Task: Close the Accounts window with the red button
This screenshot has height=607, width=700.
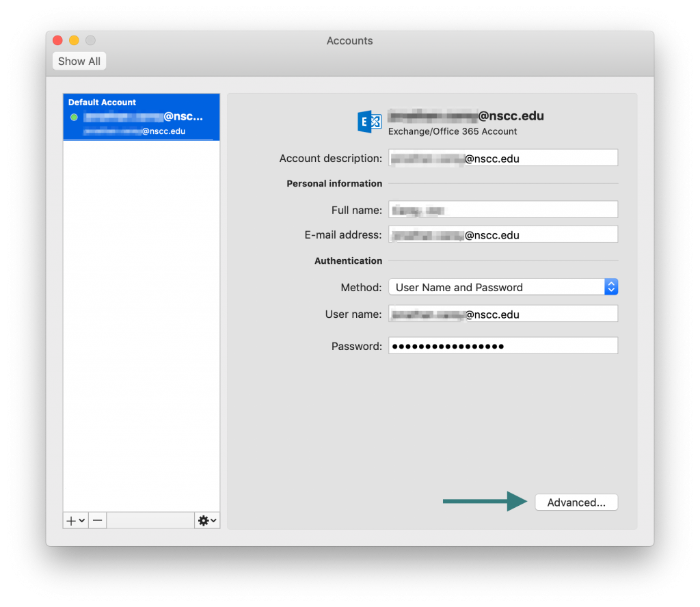Action: point(57,41)
